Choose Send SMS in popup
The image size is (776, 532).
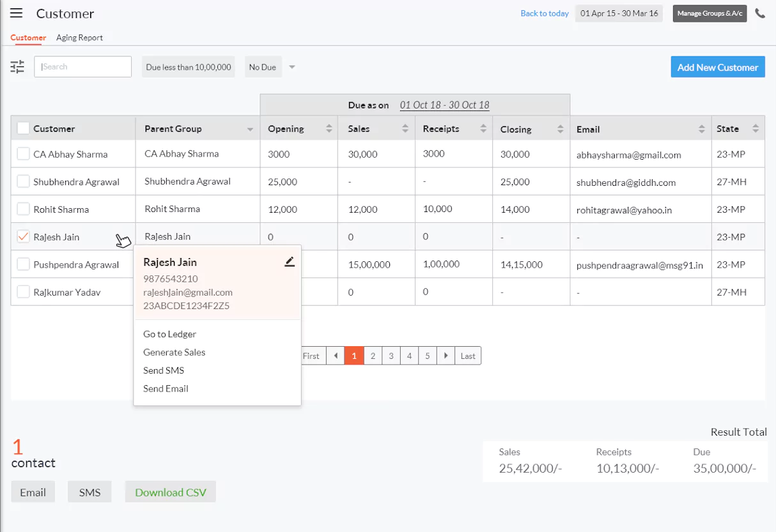pos(164,370)
